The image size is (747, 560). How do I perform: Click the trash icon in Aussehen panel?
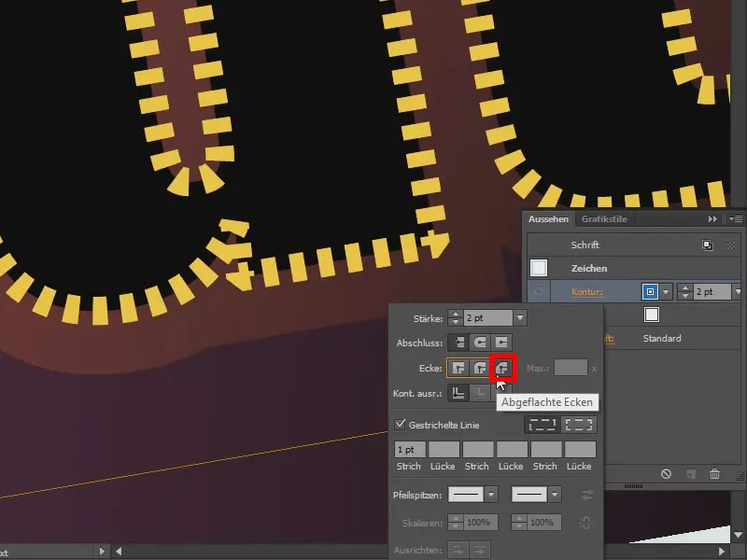coord(714,474)
